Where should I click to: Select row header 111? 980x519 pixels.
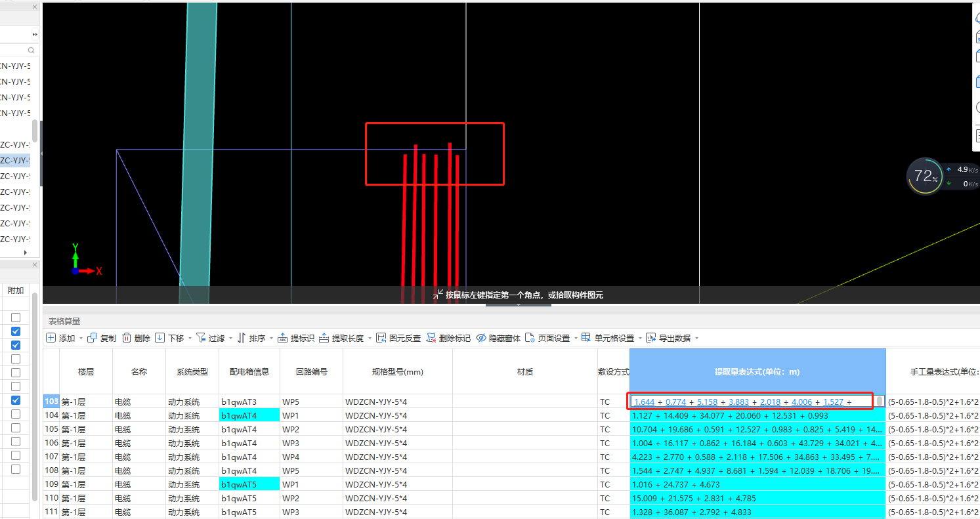[51, 512]
